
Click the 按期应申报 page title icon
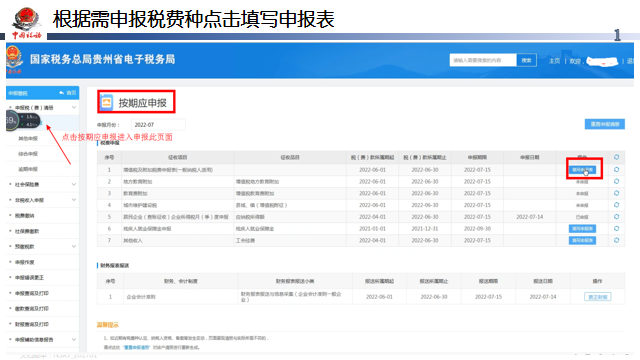(x=107, y=102)
